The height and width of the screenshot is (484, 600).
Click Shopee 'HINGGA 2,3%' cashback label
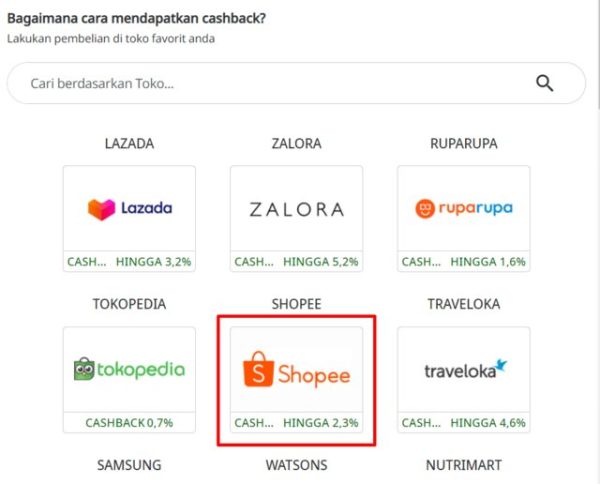click(321, 423)
